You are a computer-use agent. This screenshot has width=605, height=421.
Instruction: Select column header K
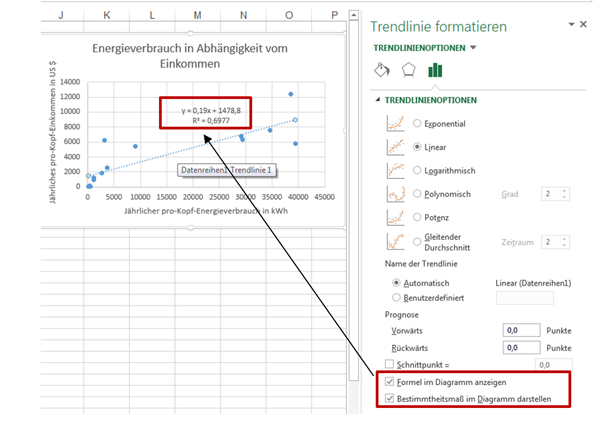tap(106, 15)
